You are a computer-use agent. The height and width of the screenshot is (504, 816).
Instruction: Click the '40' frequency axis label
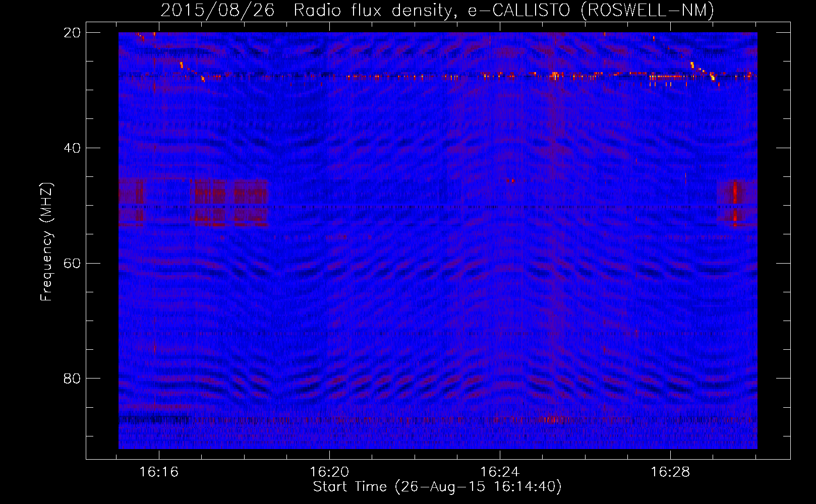[x=72, y=148]
